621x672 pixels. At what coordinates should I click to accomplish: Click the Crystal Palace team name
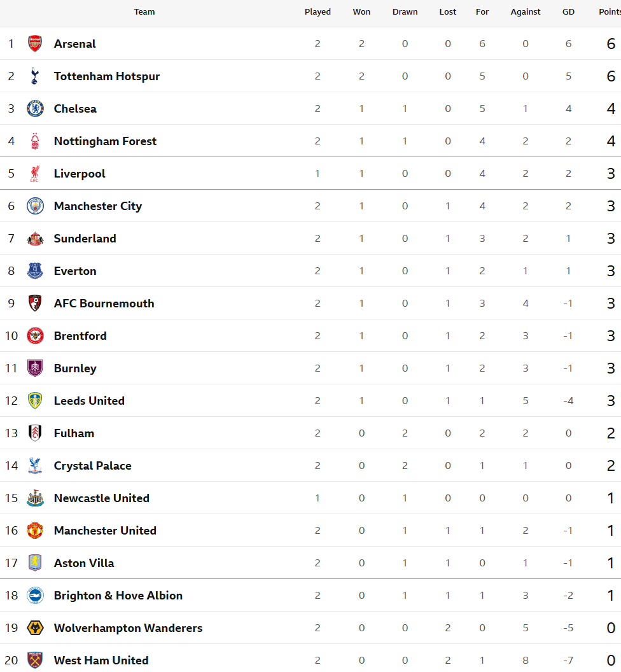point(92,466)
